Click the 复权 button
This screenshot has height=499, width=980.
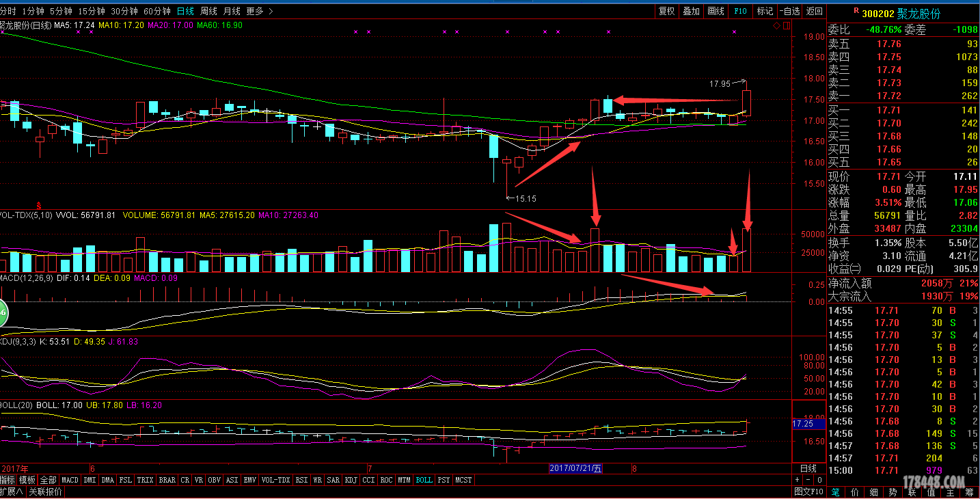666,11
